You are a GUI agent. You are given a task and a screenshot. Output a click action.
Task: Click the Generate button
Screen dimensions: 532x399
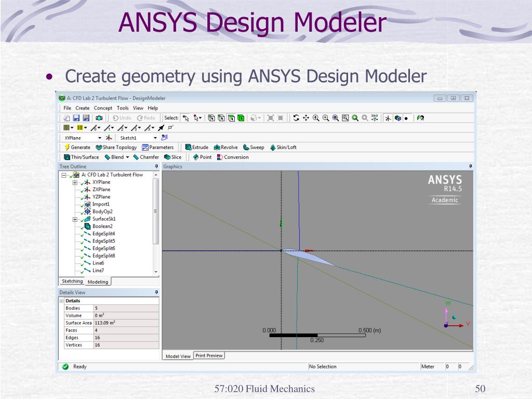pyautogui.click(x=77, y=147)
